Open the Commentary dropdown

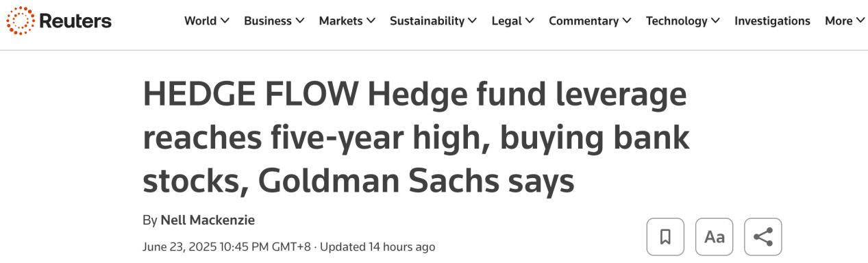tap(590, 21)
